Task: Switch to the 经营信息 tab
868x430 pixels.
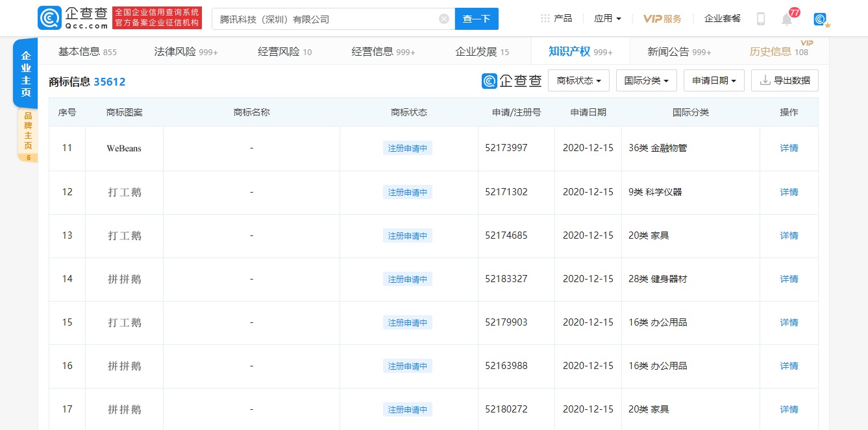Action: click(x=383, y=52)
